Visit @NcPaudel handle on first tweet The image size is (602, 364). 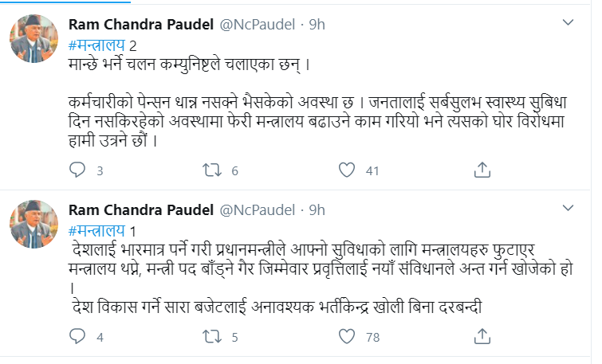click(x=258, y=24)
